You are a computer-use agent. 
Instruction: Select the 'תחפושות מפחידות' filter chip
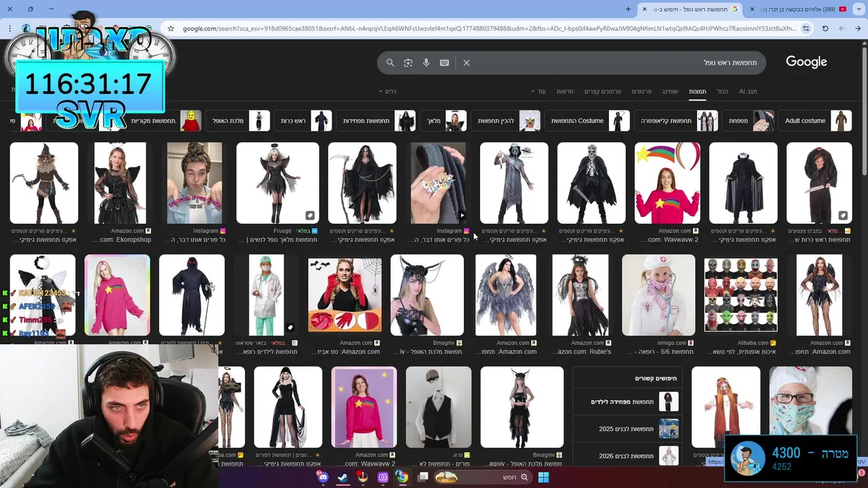pyautogui.click(x=376, y=121)
